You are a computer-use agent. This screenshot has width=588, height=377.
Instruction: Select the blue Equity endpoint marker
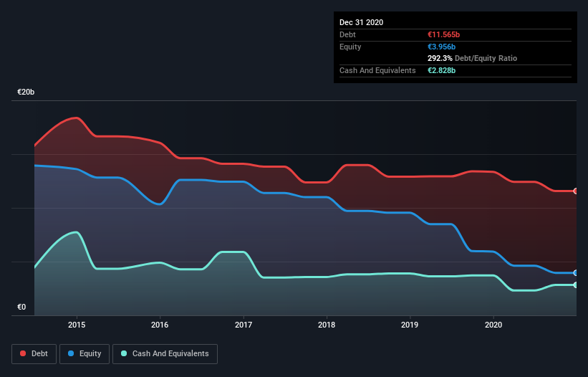[x=576, y=272]
